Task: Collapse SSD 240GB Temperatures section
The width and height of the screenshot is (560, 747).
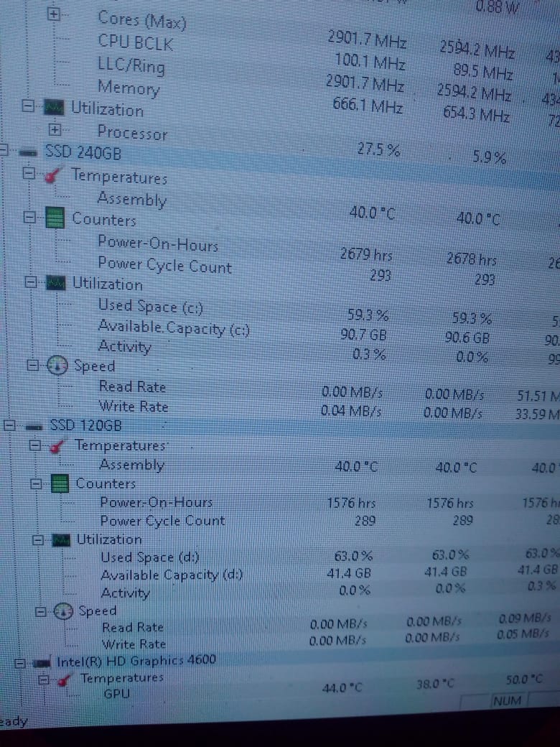Action: click(x=29, y=172)
